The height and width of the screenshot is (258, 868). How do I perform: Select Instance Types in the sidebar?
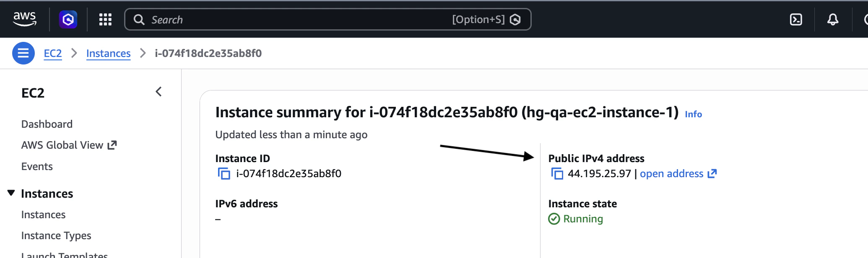tap(56, 235)
